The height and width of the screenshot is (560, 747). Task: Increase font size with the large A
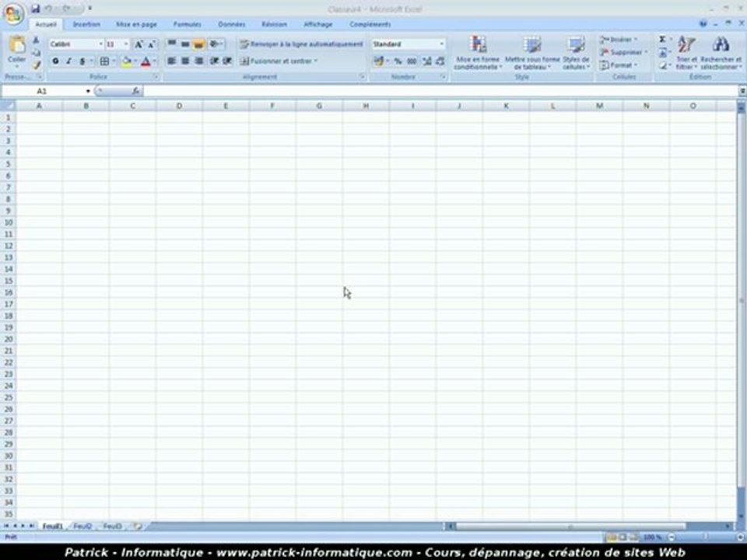click(x=139, y=44)
